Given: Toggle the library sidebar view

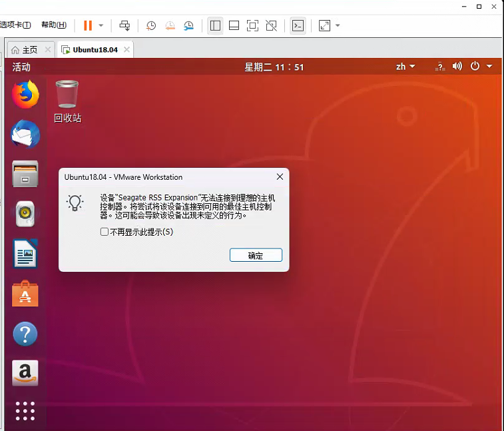Looking at the screenshot, I should (215, 25).
